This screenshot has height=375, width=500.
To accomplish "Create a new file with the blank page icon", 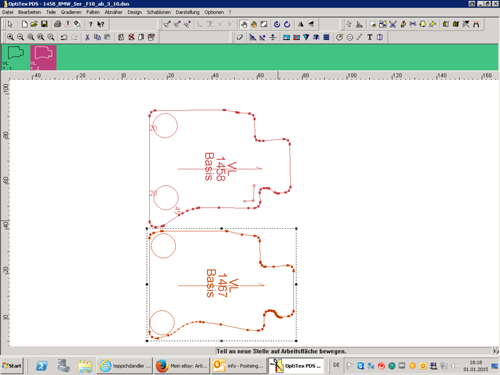I will click(24, 24).
